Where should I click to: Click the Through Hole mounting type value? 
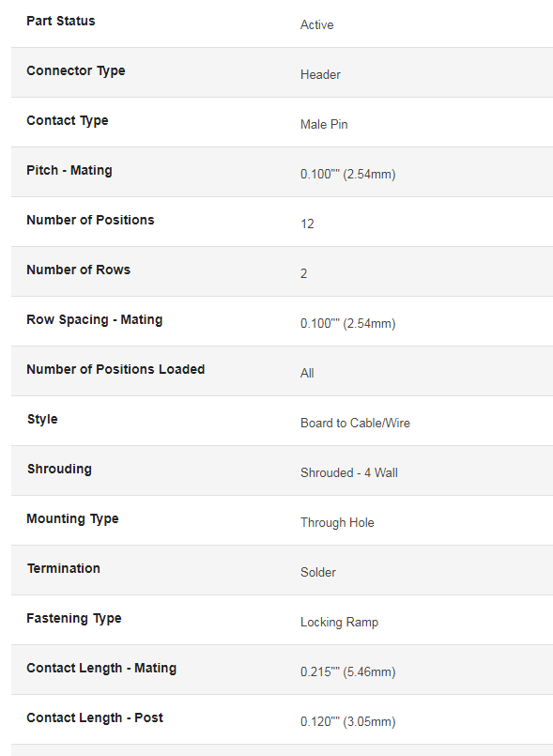click(337, 523)
